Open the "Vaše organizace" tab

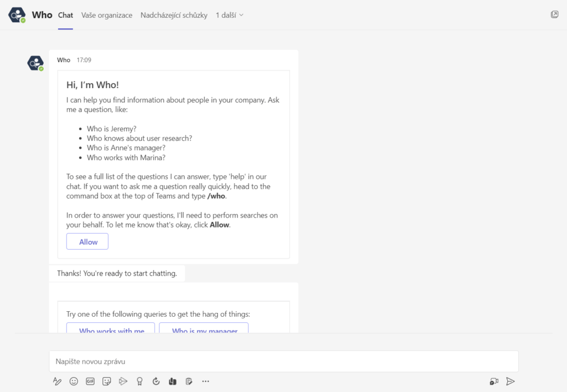[107, 15]
